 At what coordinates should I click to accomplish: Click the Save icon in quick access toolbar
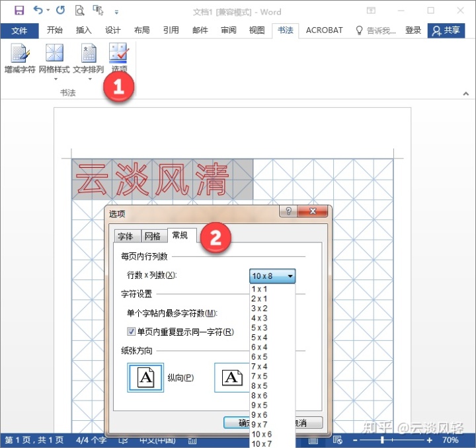(x=19, y=11)
